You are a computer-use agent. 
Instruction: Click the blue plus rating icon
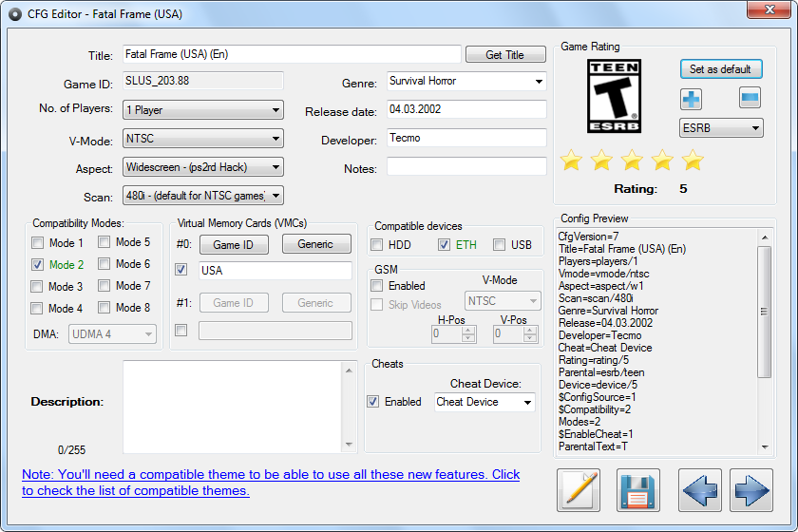(x=691, y=99)
